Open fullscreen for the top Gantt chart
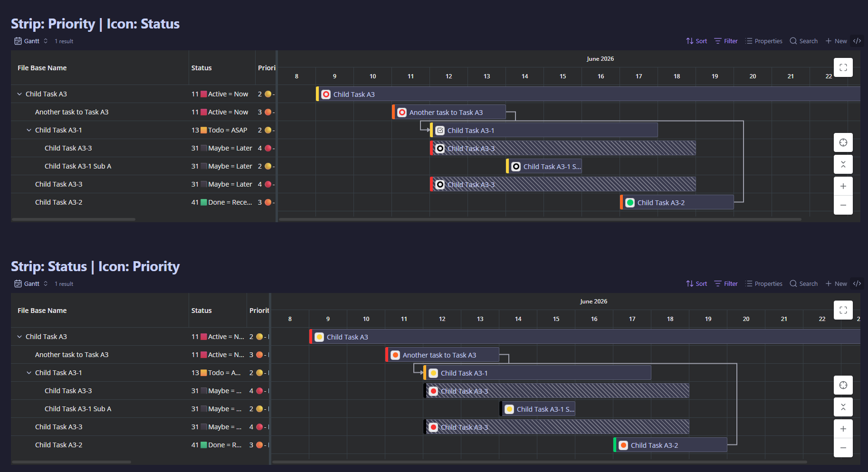The image size is (868, 472). (x=843, y=67)
